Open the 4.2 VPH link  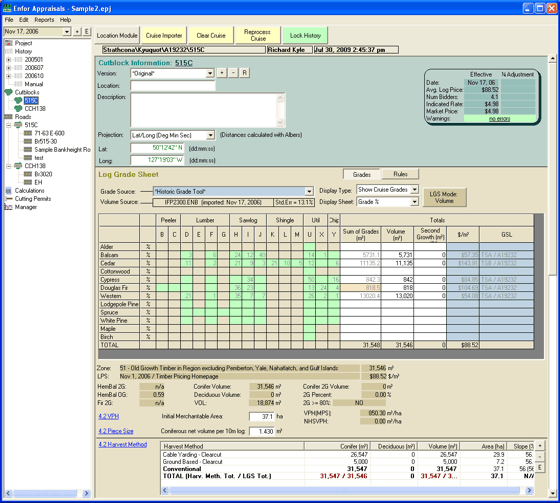point(109,416)
